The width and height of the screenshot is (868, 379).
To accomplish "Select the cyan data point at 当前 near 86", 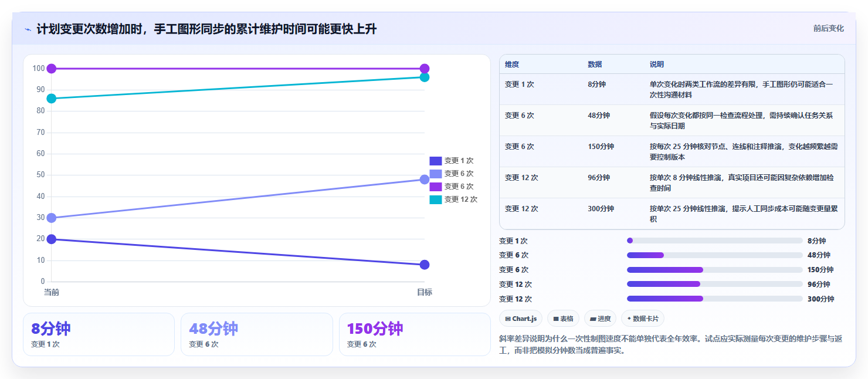I will coord(52,99).
